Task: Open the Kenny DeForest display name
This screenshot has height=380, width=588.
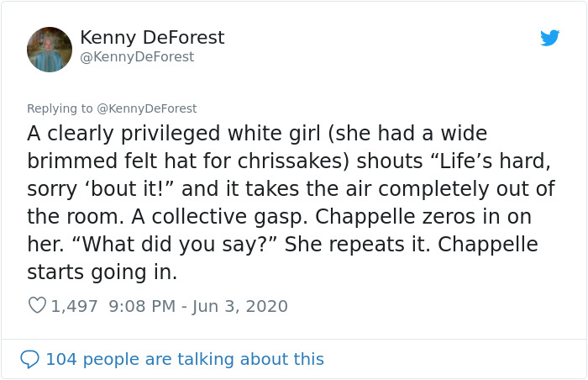Action: pos(152,38)
